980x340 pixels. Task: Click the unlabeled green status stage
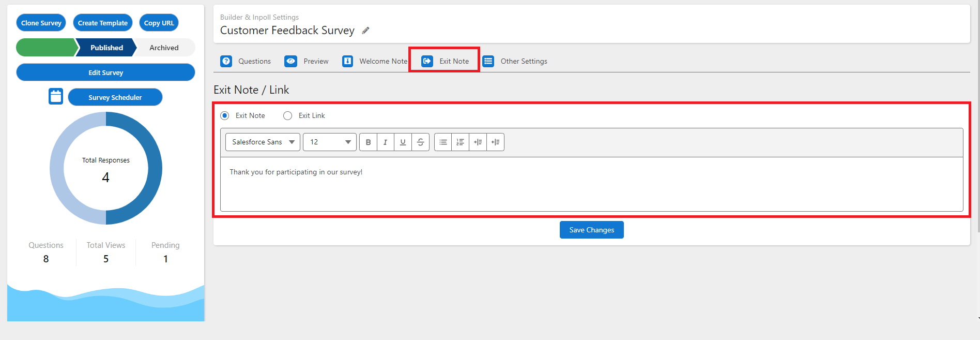(x=47, y=48)
